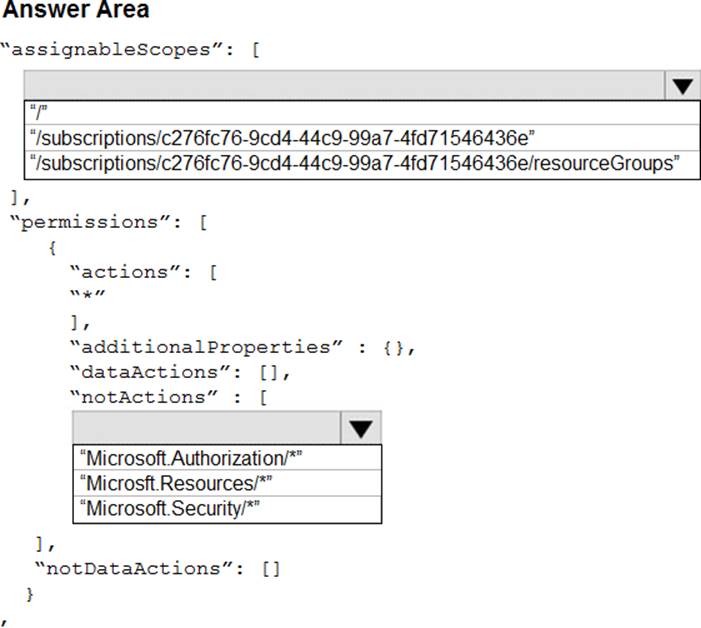Viewport: 701px width, 628px height.
Task: Open the assignableScopes dropdown arrow
Action: pos(682,86)
